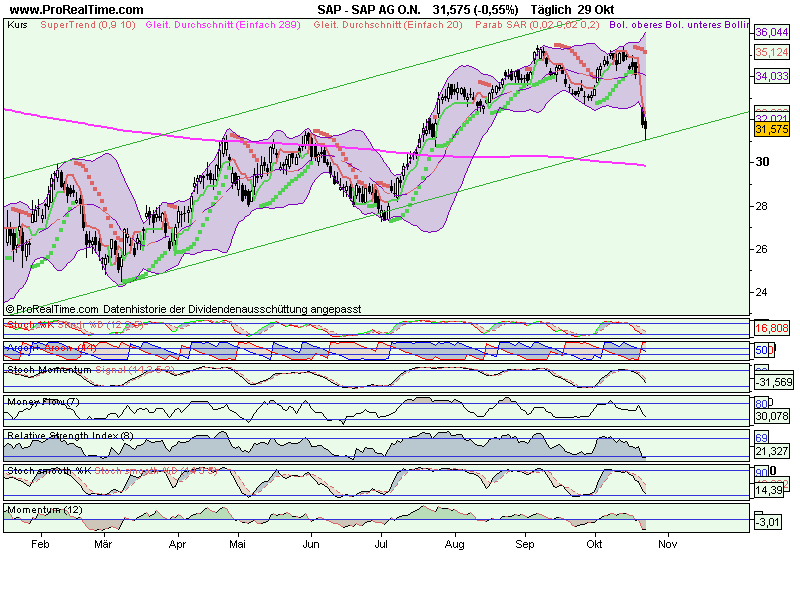The height and width of the screenshot is (600, 800).
Task: Click the 24 price axis label
Action: pyautogui.click(x=762, y=292)
